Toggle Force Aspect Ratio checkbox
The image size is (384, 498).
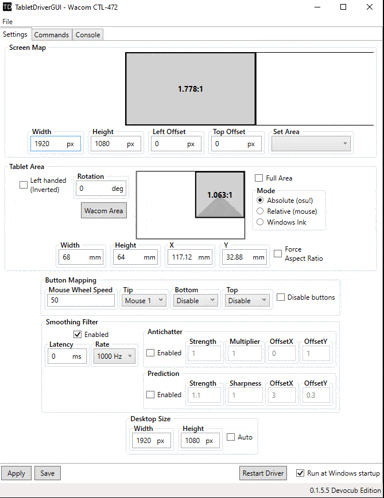[278, 254]
